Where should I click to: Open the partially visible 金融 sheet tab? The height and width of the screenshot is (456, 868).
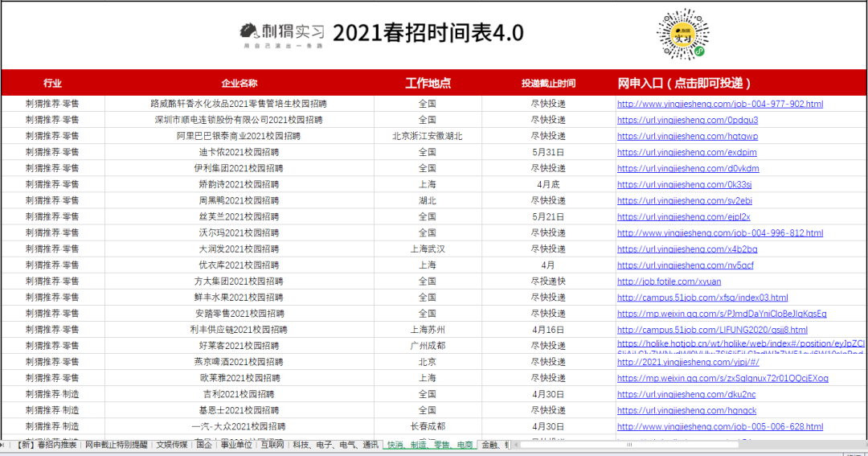(494, 445)
